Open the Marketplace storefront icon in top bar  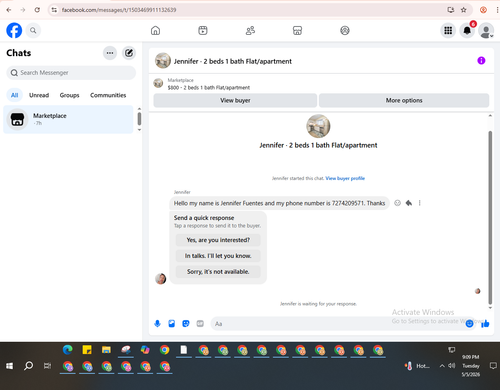click(x=297, y=31)
